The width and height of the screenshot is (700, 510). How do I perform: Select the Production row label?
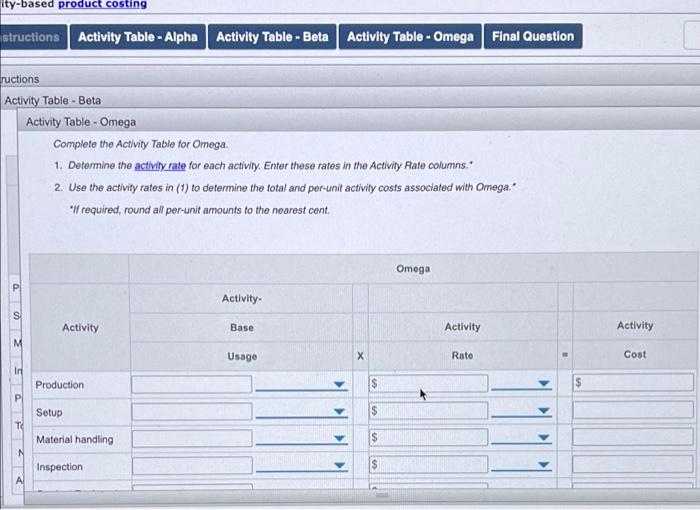tap(59, 385)
